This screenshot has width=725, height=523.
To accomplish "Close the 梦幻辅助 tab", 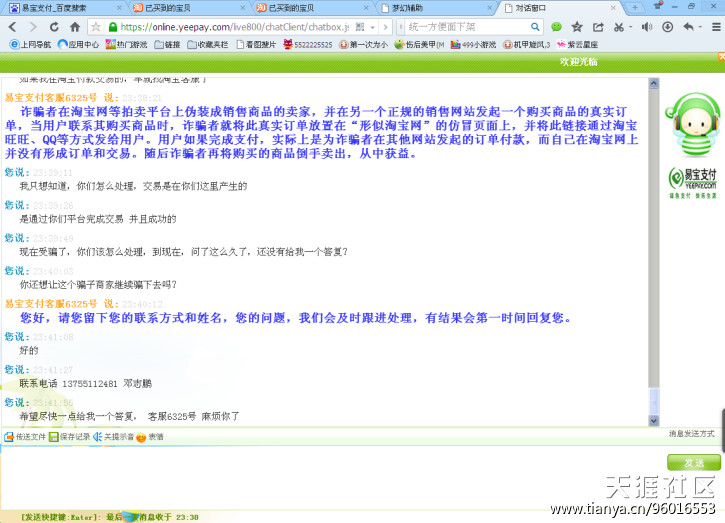I will click(x=490, y=8).
